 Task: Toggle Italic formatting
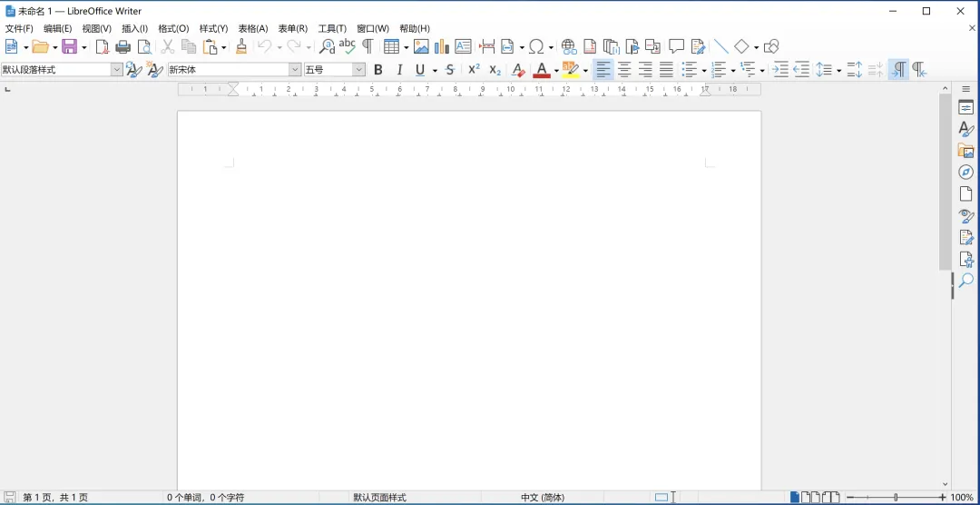coord(399,69)
